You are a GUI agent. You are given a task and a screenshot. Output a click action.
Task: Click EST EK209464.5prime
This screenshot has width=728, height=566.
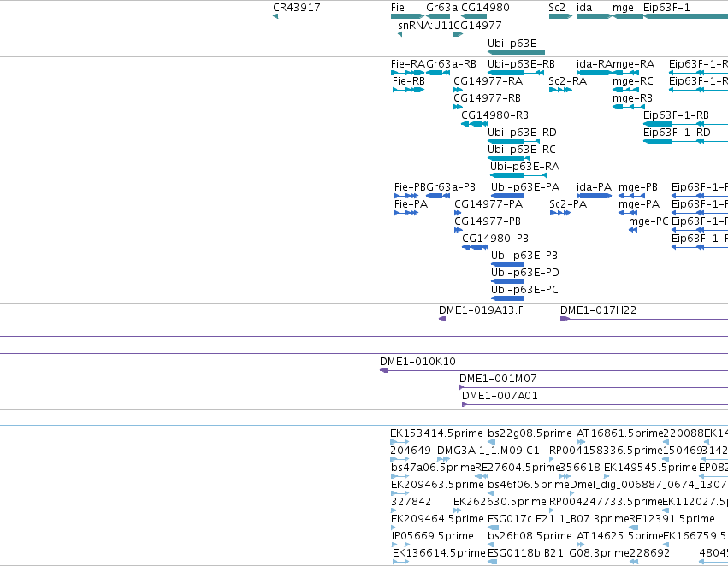(x=437, y=519)
